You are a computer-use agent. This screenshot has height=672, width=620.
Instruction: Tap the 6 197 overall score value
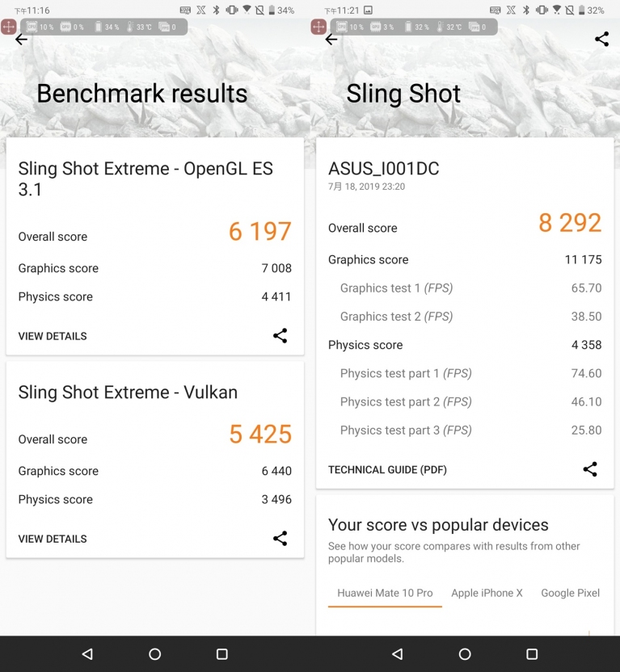point(259,232)
